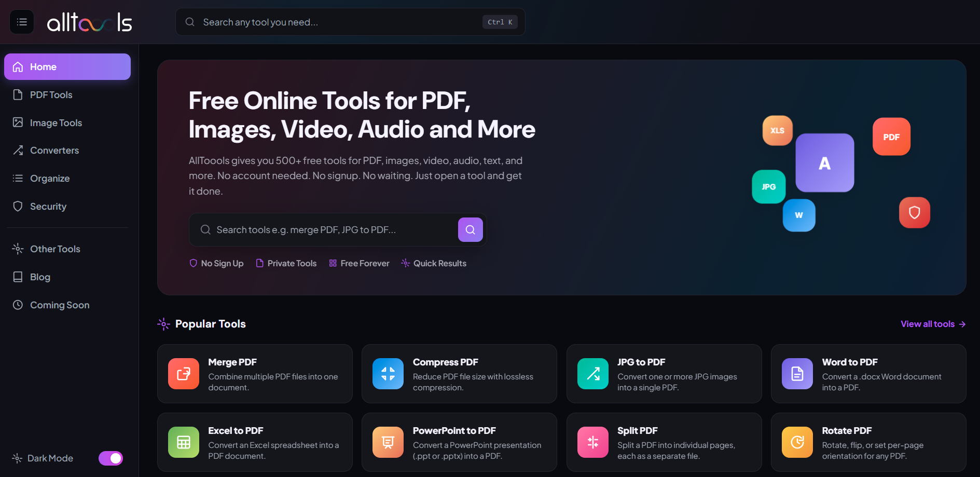Screen dimensions: 980x477
Task: Open the PowerPoint to PDF card title
Action: click(x=454, y=431)
